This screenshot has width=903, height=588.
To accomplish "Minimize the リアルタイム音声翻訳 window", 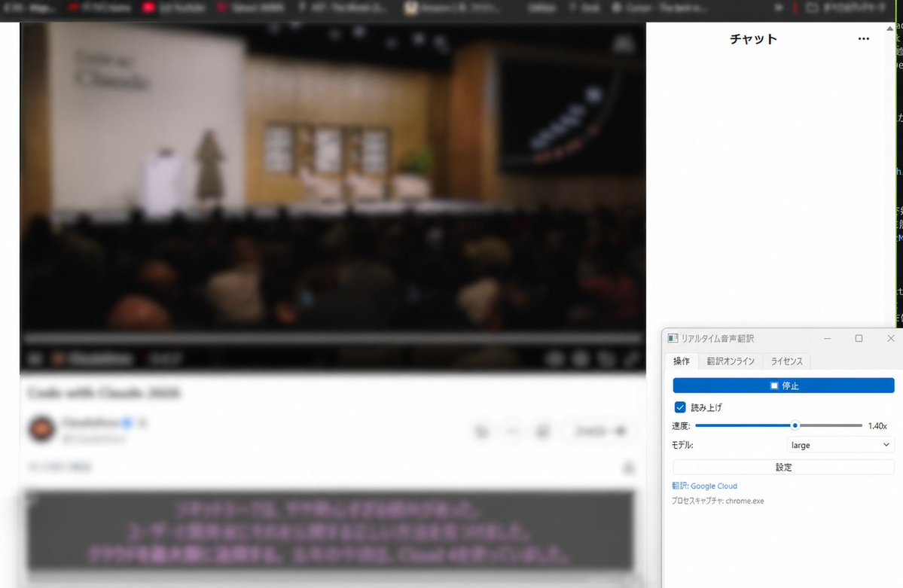I will tap(827, 338).
